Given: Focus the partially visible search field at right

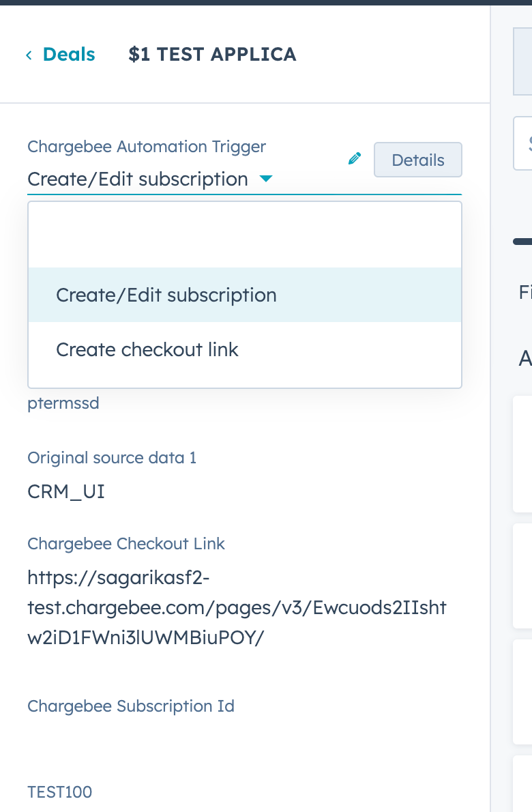Looking at the screenshot, I should pos(524,143).
